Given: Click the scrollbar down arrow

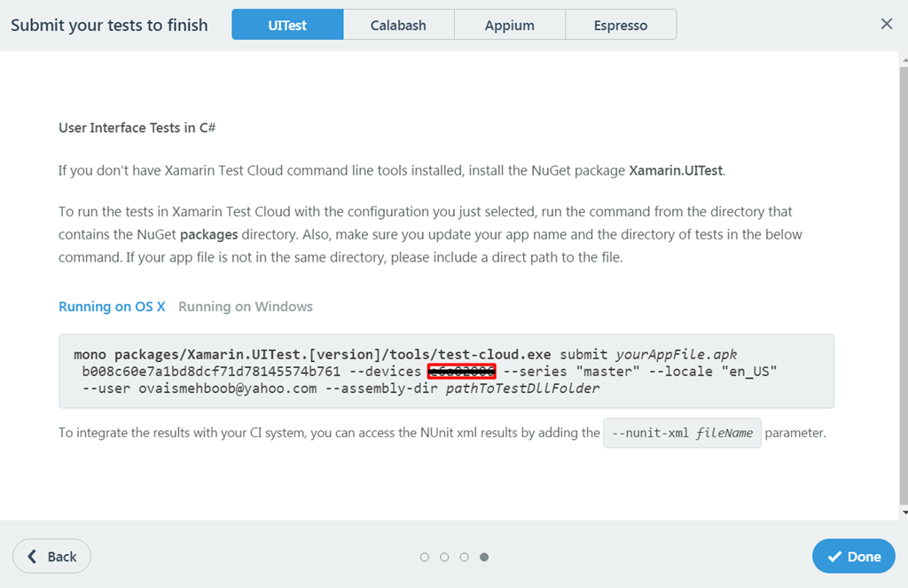Looking at the screenshot, I should [903, 513].
